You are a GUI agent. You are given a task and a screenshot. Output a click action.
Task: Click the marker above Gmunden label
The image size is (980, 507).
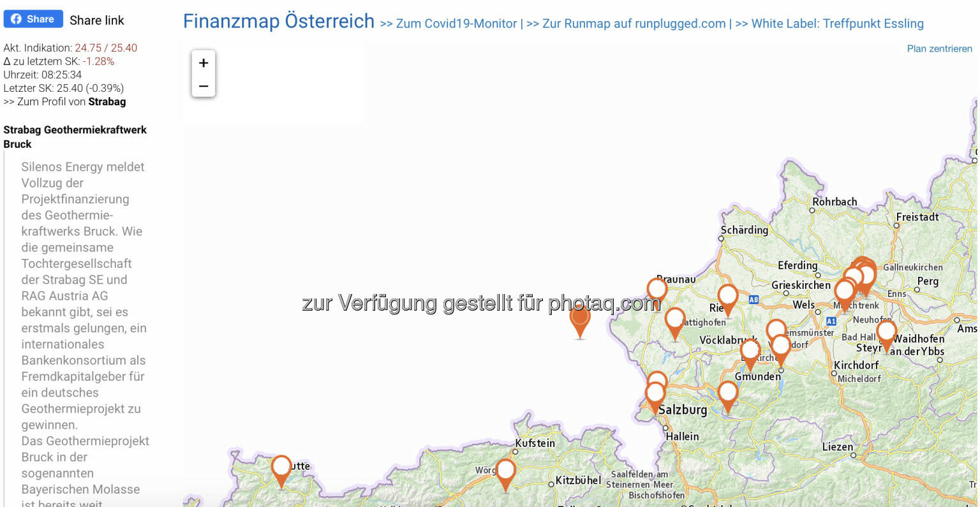[x=750, y=352]
